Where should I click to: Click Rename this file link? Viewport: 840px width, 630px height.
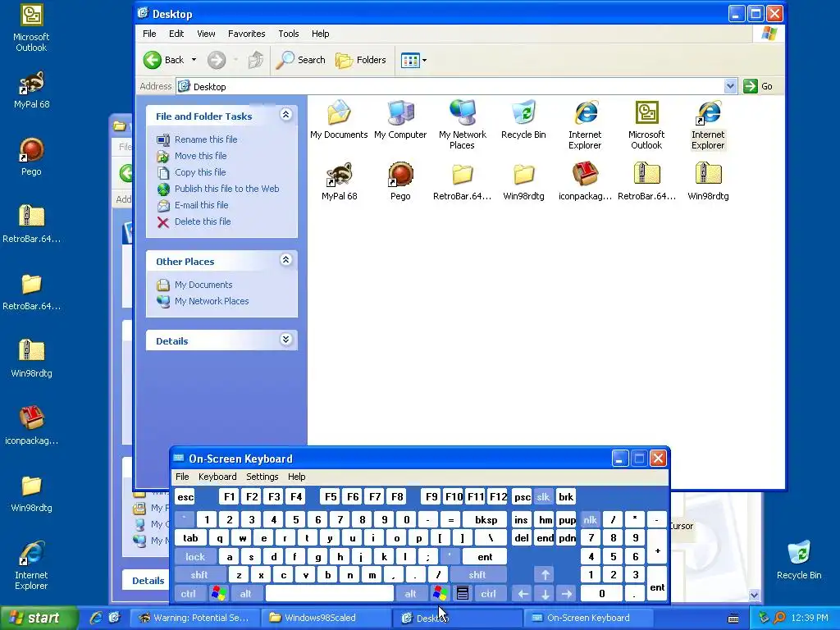[206, 139]
